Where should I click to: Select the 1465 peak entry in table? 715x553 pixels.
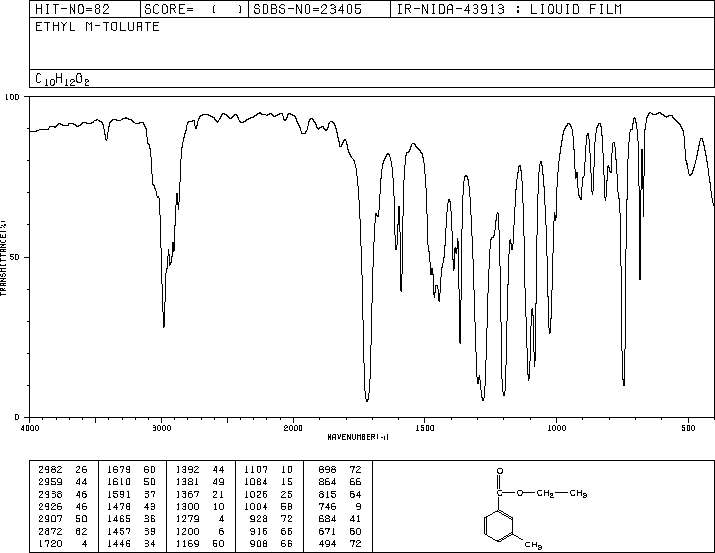click(119, 519)
